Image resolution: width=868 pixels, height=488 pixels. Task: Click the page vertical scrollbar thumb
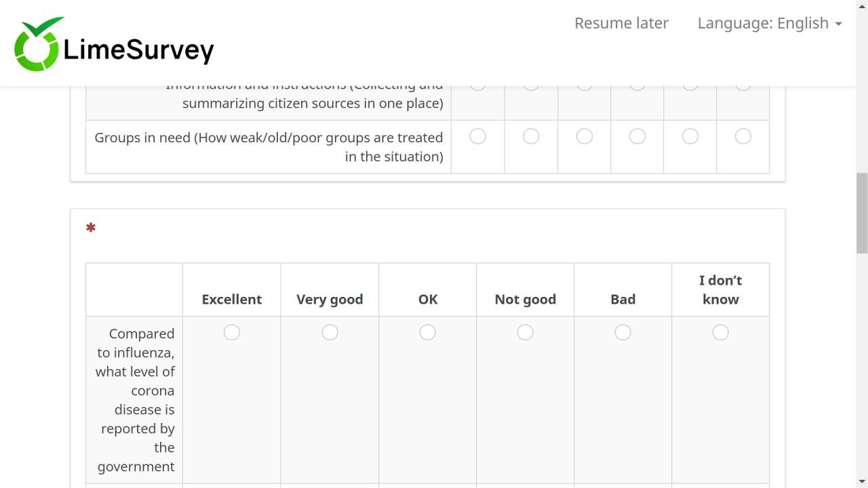coord(862,213)
